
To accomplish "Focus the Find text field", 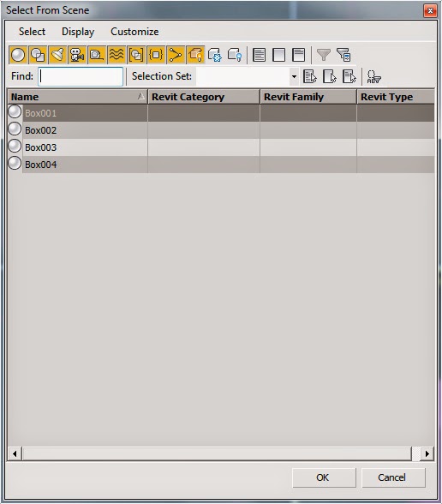I will (x=81, y=76).
